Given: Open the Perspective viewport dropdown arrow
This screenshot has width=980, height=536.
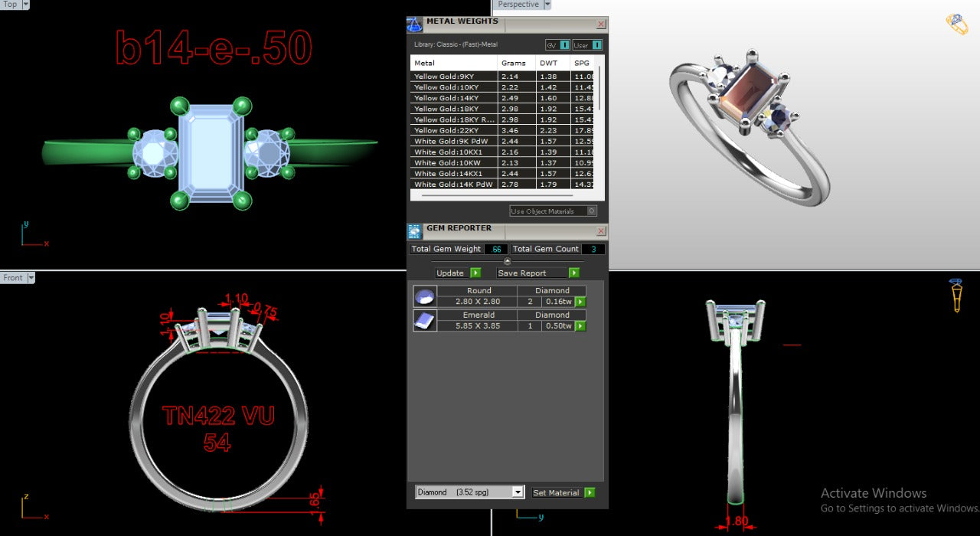Looking at the screenshot, I should click(547, 5).
